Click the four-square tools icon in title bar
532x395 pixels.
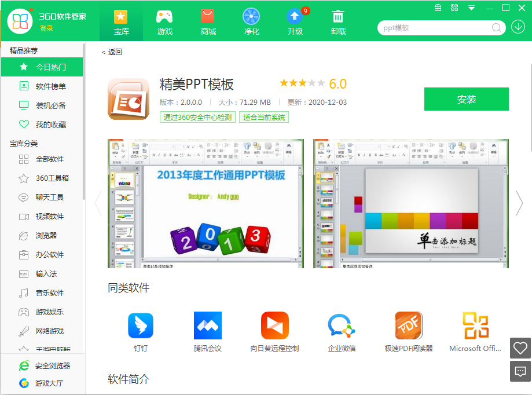(x=454, y=8)
